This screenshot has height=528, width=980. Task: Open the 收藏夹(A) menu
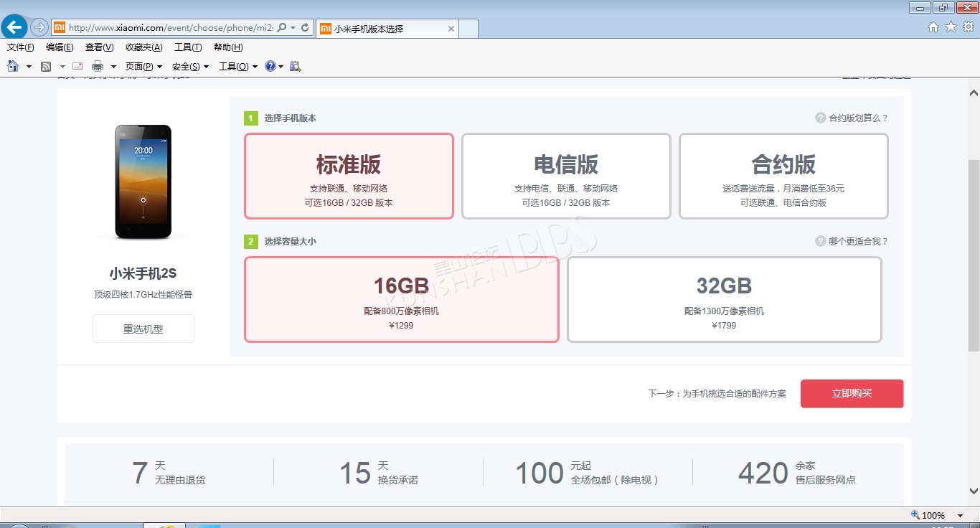[x=143, y=47]
